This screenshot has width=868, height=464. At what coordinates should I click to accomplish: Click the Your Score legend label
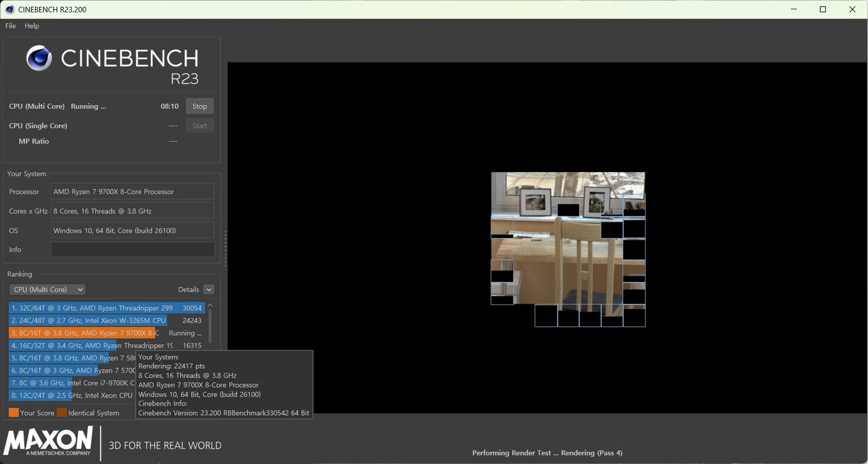[x=37, y=413]
